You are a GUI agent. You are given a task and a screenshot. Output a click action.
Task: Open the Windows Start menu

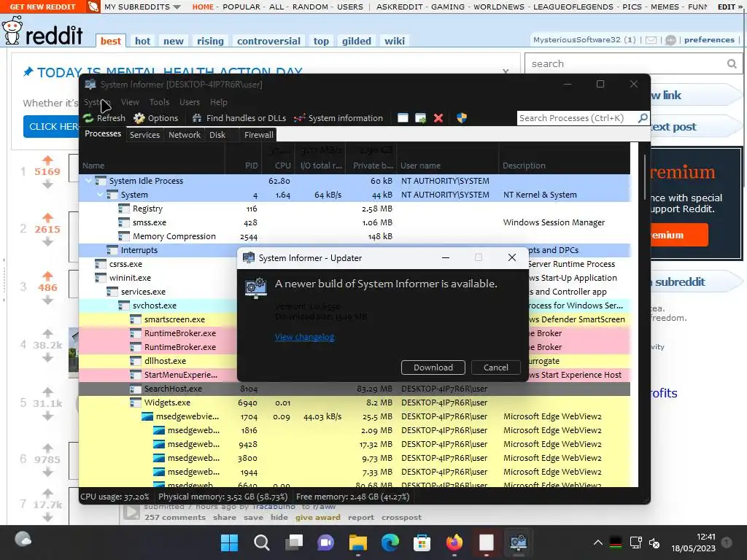229,542
